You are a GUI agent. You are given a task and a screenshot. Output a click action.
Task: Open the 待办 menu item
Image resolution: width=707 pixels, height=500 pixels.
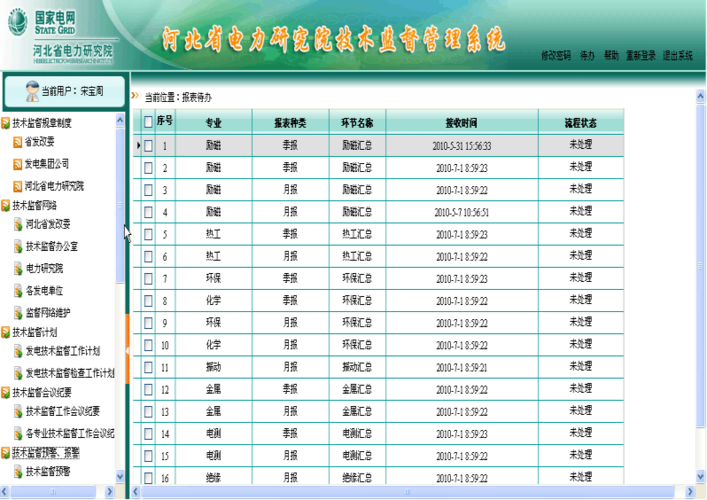[x=587, y=56]
